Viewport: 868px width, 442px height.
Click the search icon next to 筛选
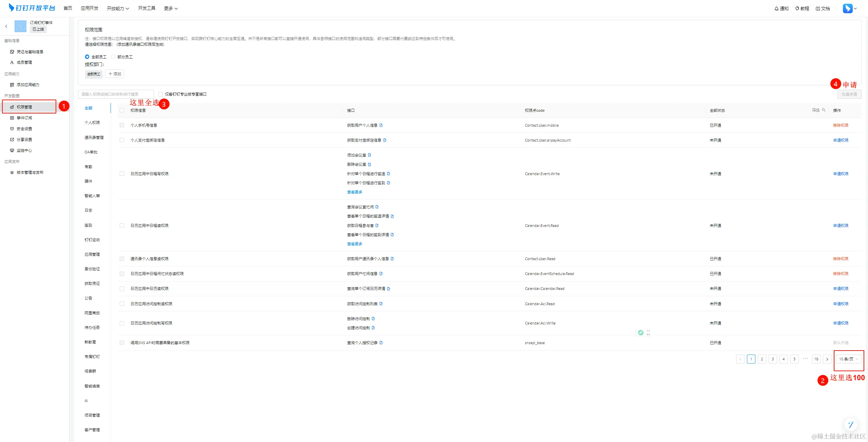pyautogui.click(x=824, y=110)
